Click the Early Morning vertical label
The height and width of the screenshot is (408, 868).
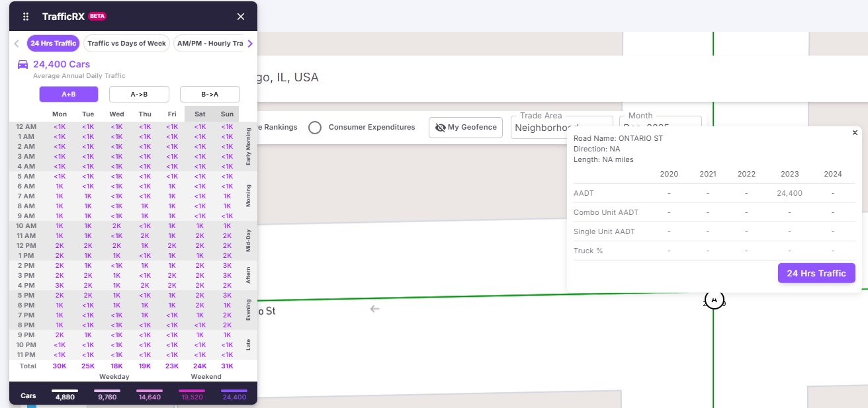pos(248,146)
